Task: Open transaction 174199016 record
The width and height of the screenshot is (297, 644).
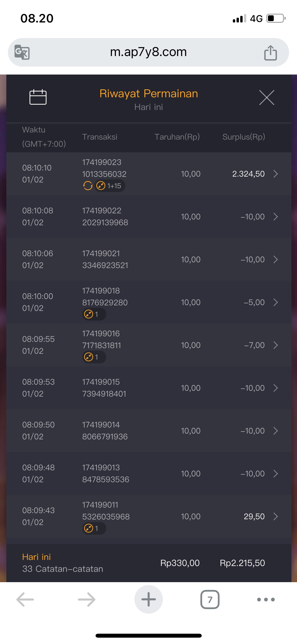Action: (101, 339)
